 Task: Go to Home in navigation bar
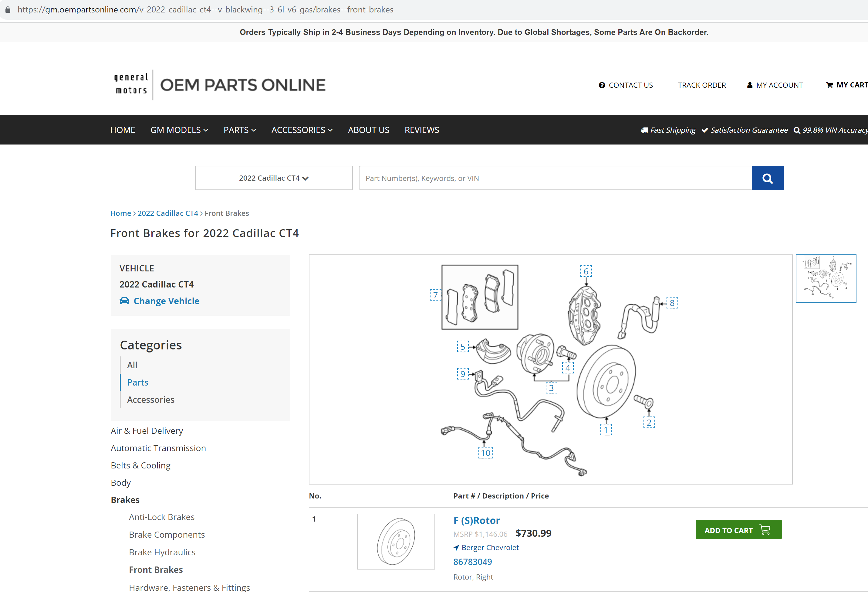click(x=123, y=130)
